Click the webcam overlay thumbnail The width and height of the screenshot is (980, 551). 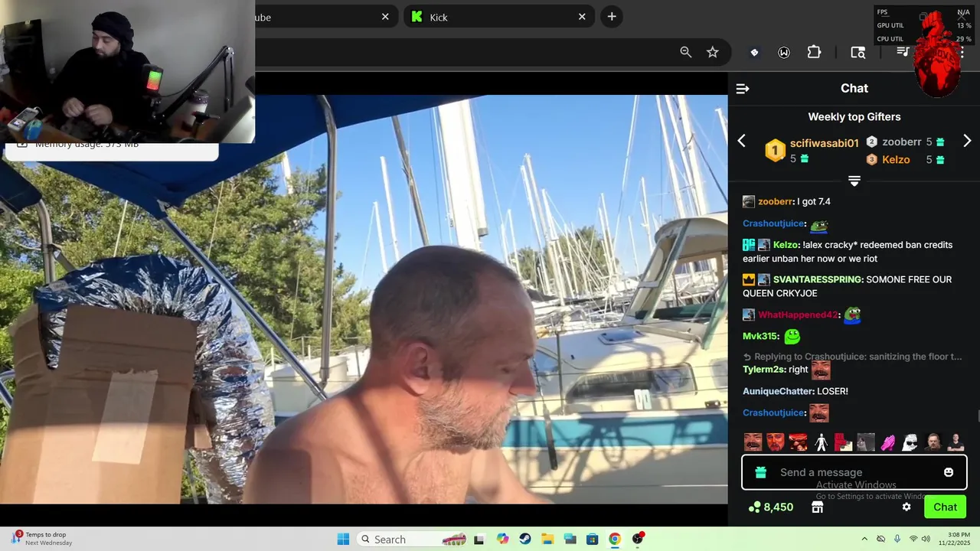[127, 71]
